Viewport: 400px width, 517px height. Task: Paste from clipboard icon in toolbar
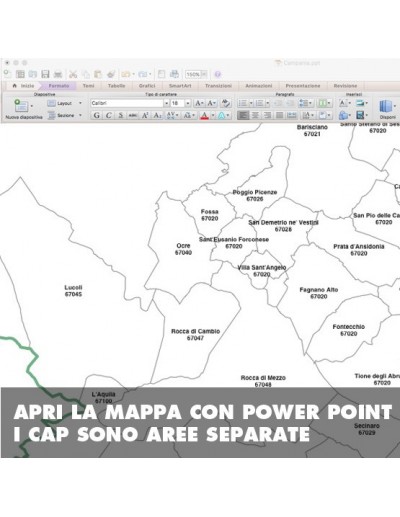tap(98, 74)
